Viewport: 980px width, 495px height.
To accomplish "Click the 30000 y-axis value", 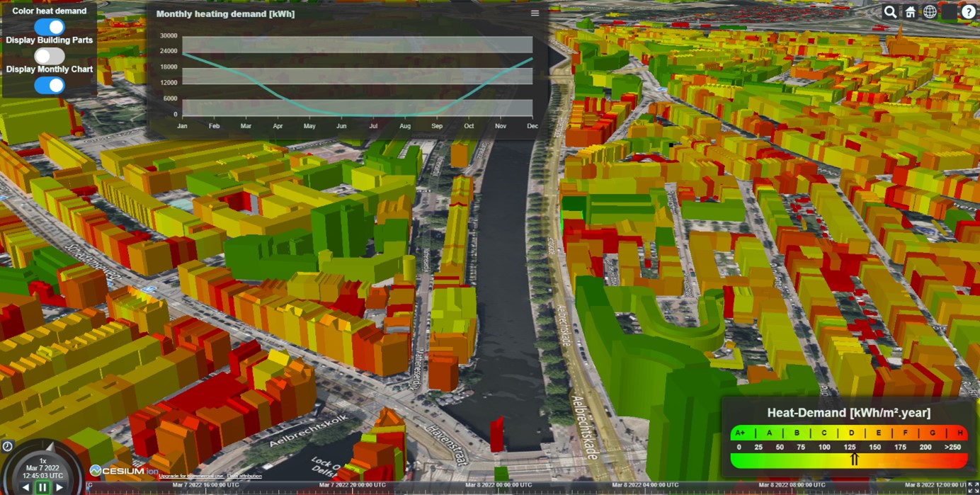I will [x=169, y=35].
